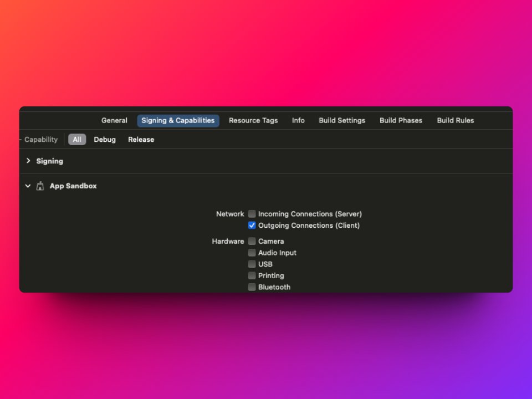This screenshot has height=399, width=532.
Task: Enable Incoming Connections (Server) checkbox
Action: click(x=252, y=214)
